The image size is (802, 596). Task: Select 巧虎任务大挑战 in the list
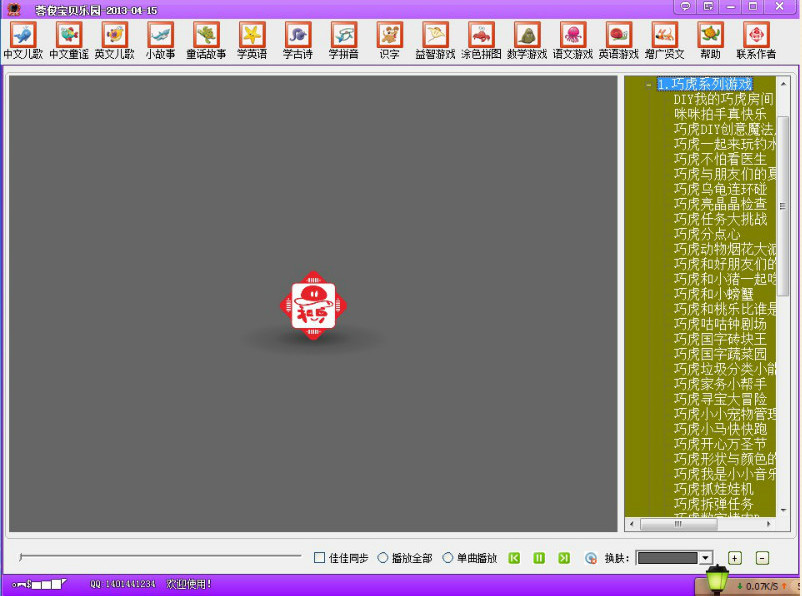(x=721, y=219)
